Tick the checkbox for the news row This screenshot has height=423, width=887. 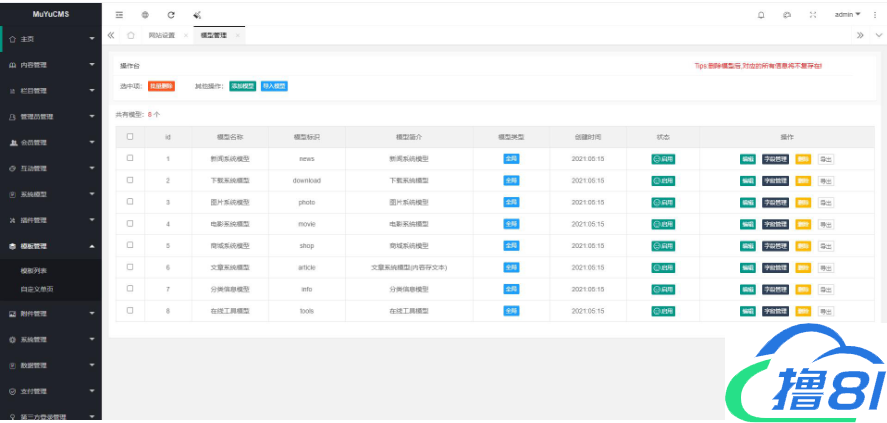click(129, 158)
